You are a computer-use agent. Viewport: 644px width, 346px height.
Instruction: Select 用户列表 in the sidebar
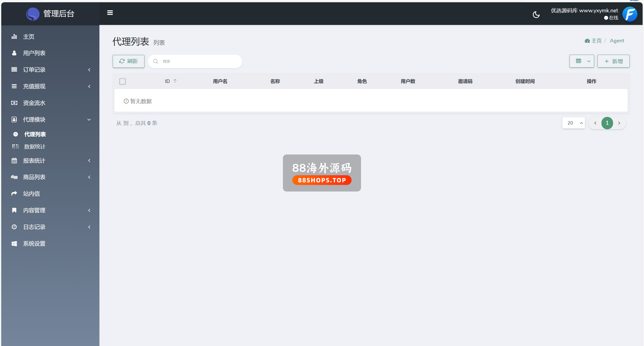pyautogui.click(x=34, y=53)
